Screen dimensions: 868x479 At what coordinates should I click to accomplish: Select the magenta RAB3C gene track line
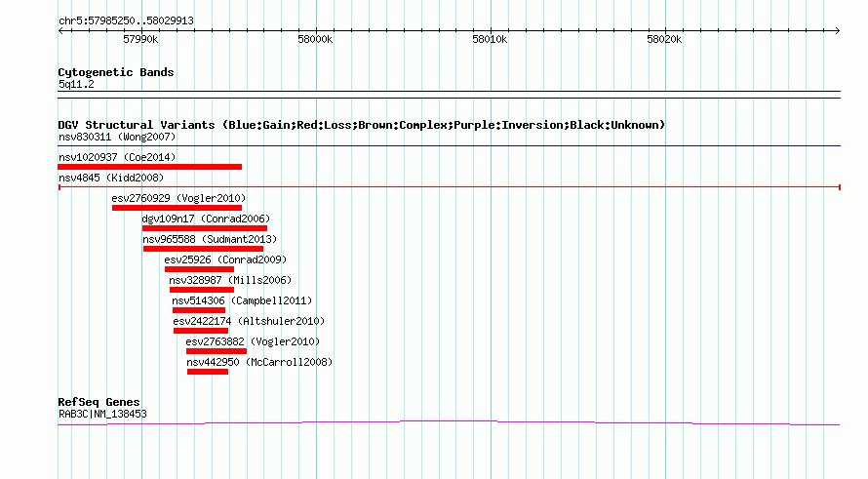[449, 423]
